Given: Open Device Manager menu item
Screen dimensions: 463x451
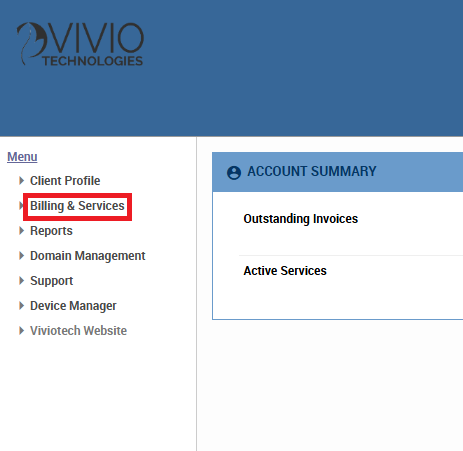Looking at the screenshot, I should click(73, 306).
